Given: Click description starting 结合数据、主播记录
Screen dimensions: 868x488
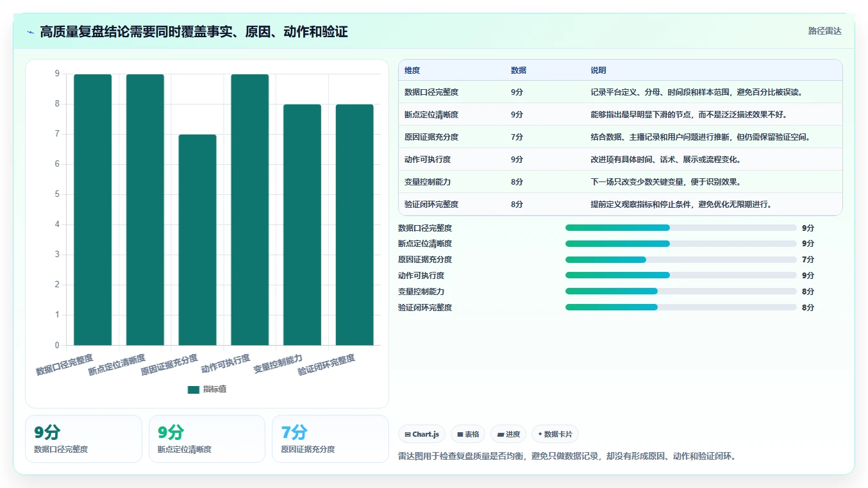Looking at the screenshot, I should tap(701, 137).
